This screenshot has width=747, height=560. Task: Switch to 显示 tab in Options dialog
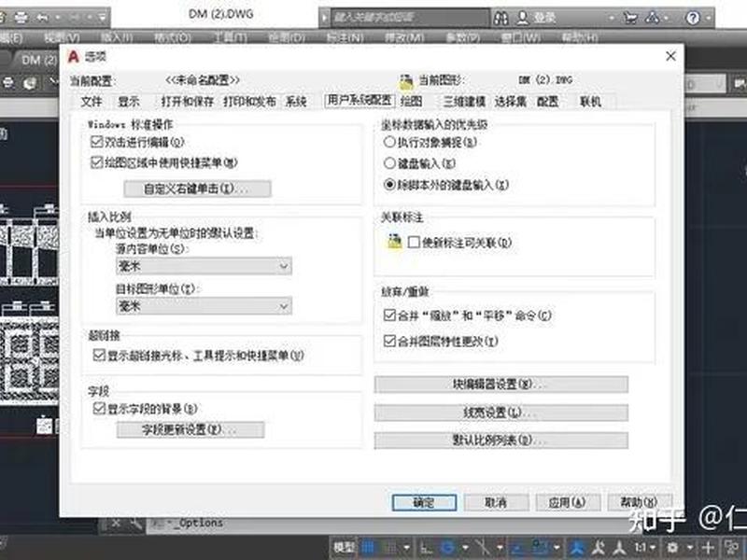pyautogui.click(x=129, y=101)
